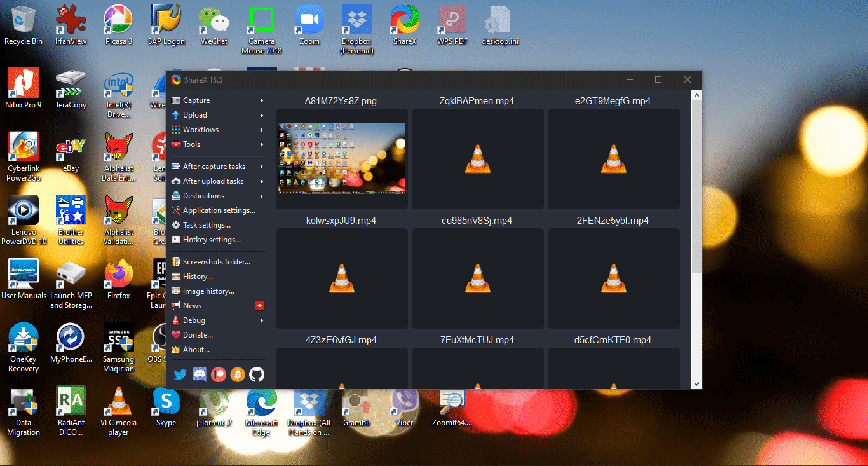Click the 7FuXtMcTUJ.mp4 file name

point(477,340)
